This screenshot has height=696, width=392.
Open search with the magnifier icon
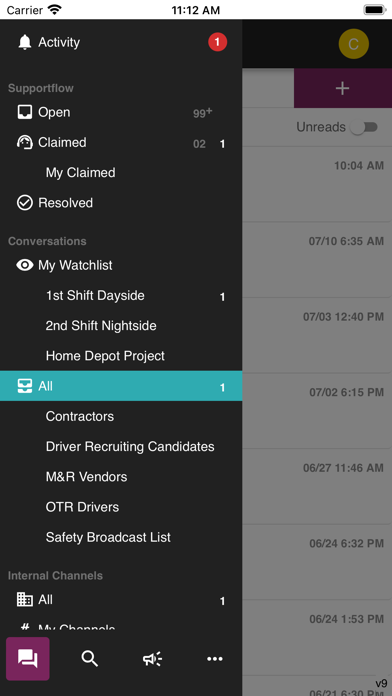[x=90, y=659]
